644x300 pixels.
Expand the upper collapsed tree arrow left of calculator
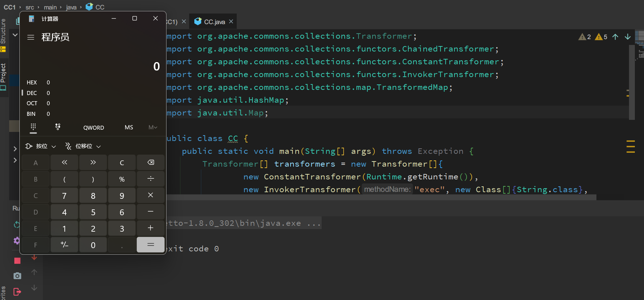(15, 149)
